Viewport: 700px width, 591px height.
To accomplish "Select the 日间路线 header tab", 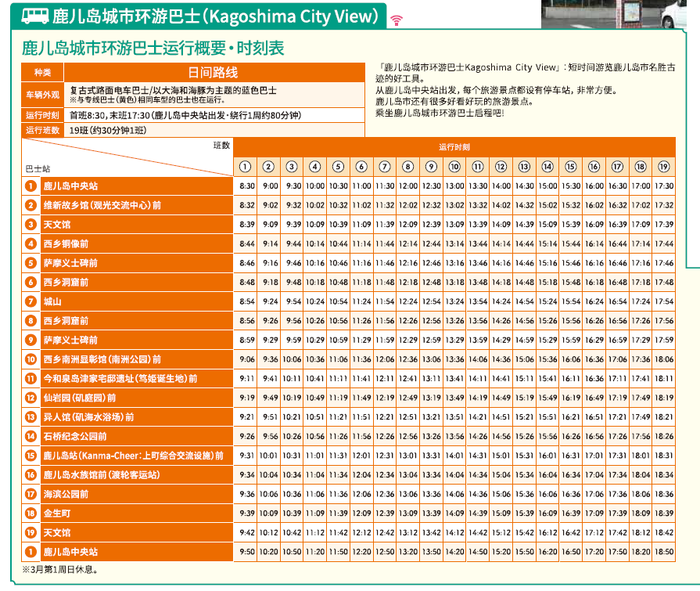I will (x=214, y=73).
